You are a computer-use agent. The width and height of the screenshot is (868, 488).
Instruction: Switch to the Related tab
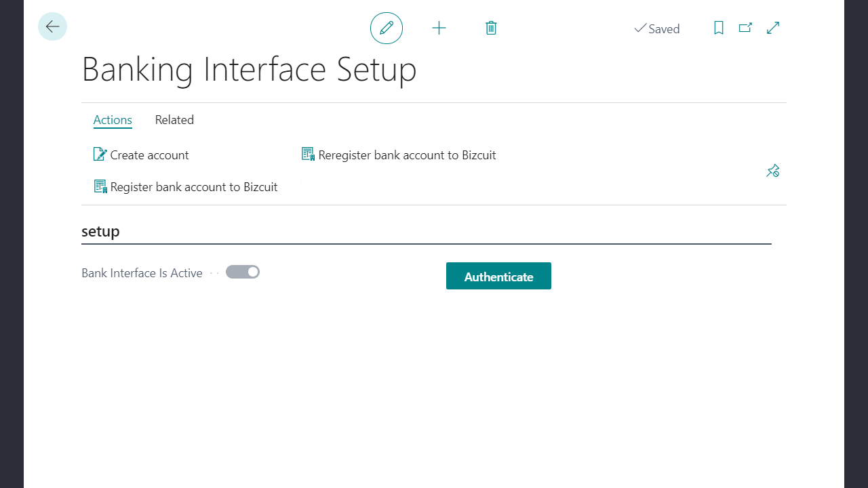[174, 120]
